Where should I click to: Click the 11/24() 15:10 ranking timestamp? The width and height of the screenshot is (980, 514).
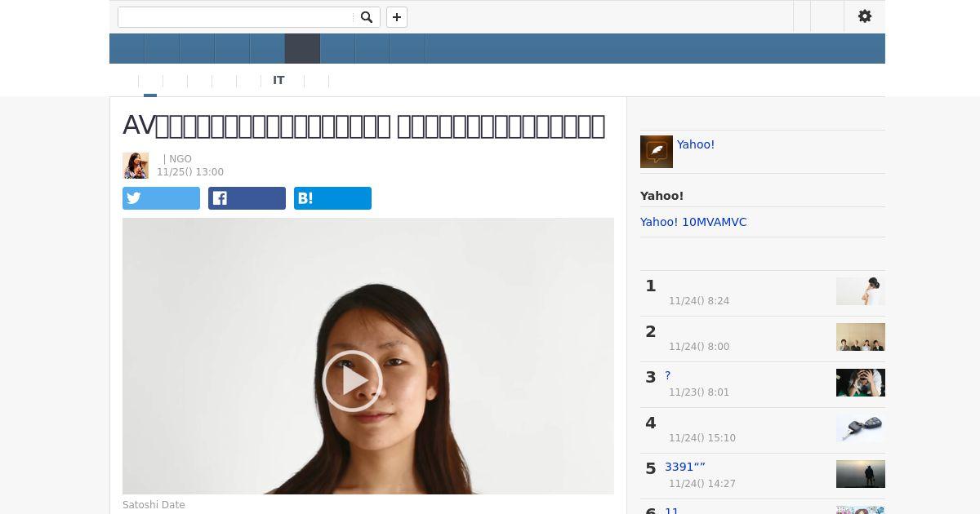click(702, 438)
